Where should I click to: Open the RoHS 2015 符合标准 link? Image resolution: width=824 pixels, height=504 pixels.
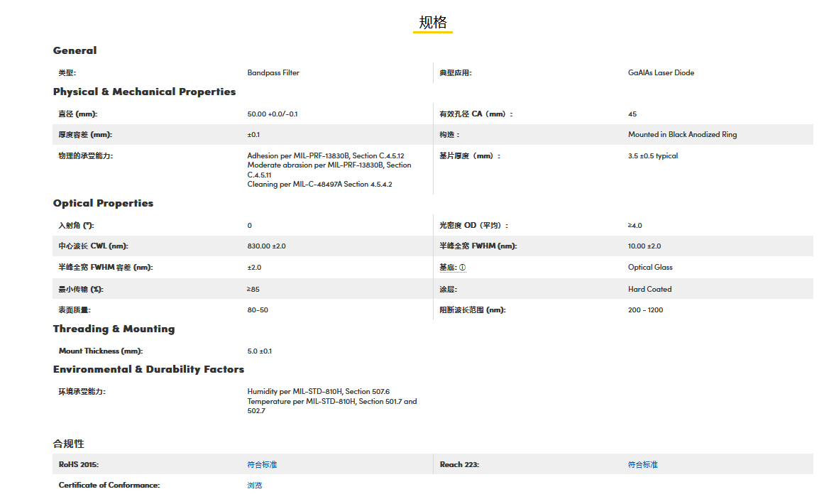(262, 464)
